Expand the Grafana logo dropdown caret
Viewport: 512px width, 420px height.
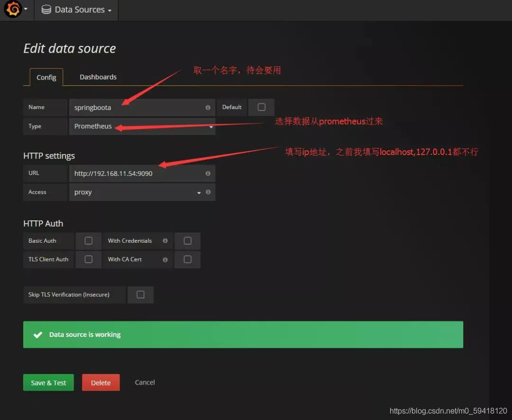26,9
